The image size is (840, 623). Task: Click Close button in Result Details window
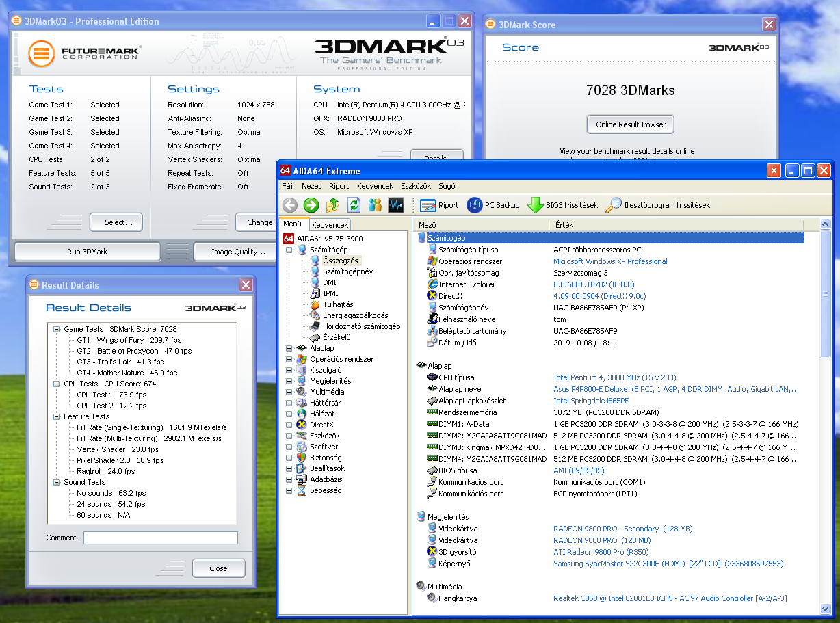tap(218, 568)
